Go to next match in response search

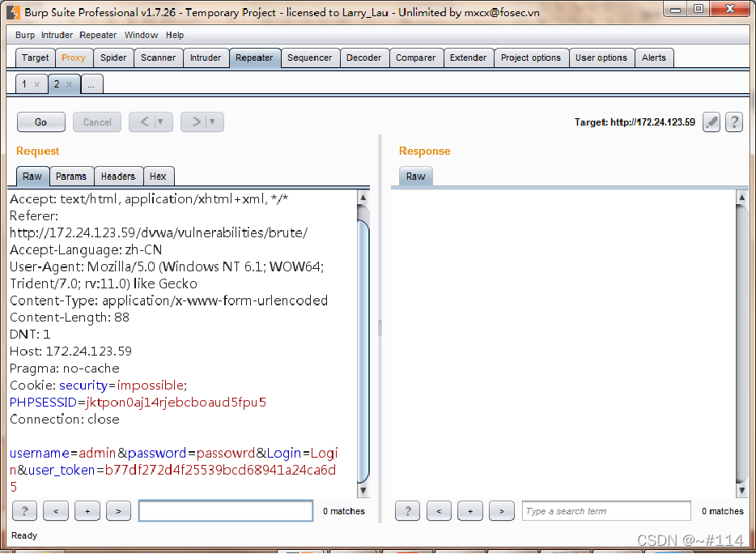(x=501, y=511)
